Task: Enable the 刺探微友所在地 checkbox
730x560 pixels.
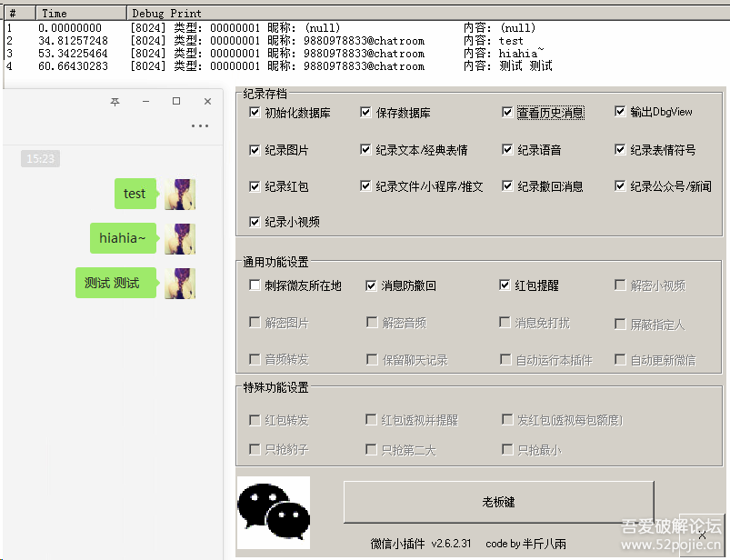Action: [x=255, y=285]
